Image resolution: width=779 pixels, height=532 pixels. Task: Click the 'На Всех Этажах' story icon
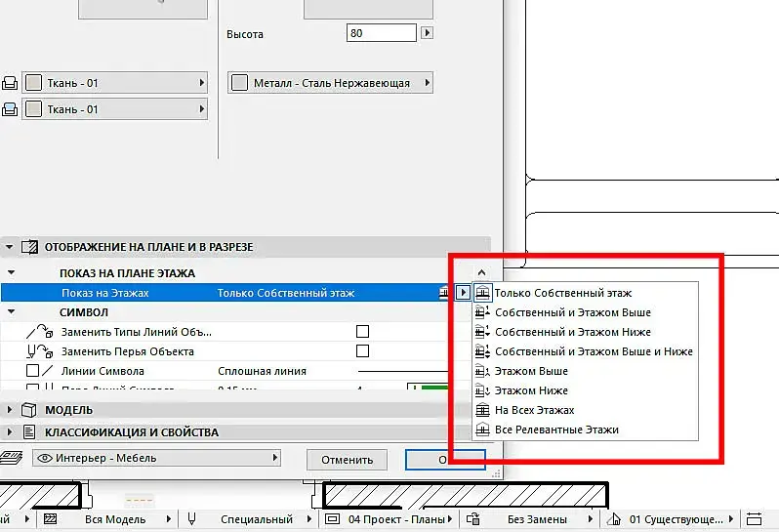[482, 410]
